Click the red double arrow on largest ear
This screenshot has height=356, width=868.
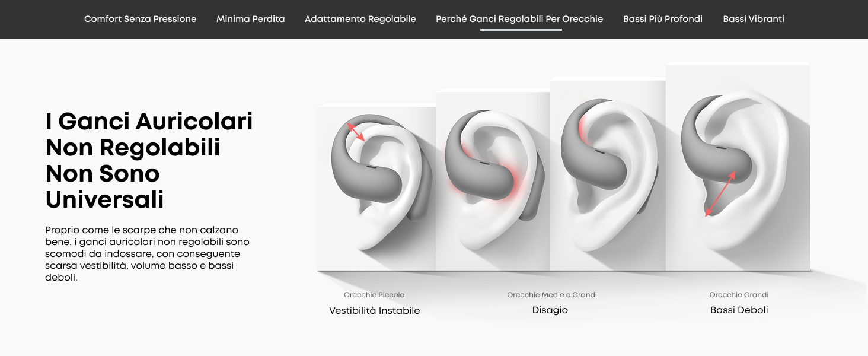click(720, 194)
